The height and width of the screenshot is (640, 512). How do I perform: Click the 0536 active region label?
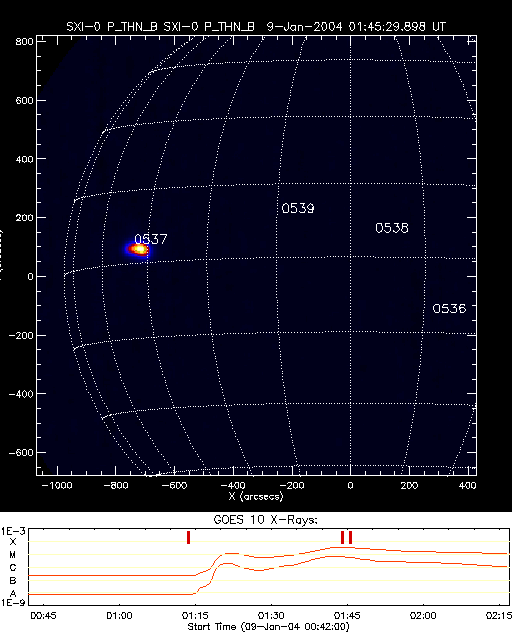pos(449,309)
